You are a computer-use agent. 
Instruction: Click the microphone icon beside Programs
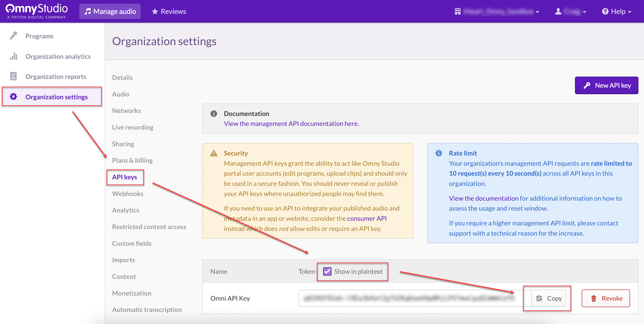point(13,36)
